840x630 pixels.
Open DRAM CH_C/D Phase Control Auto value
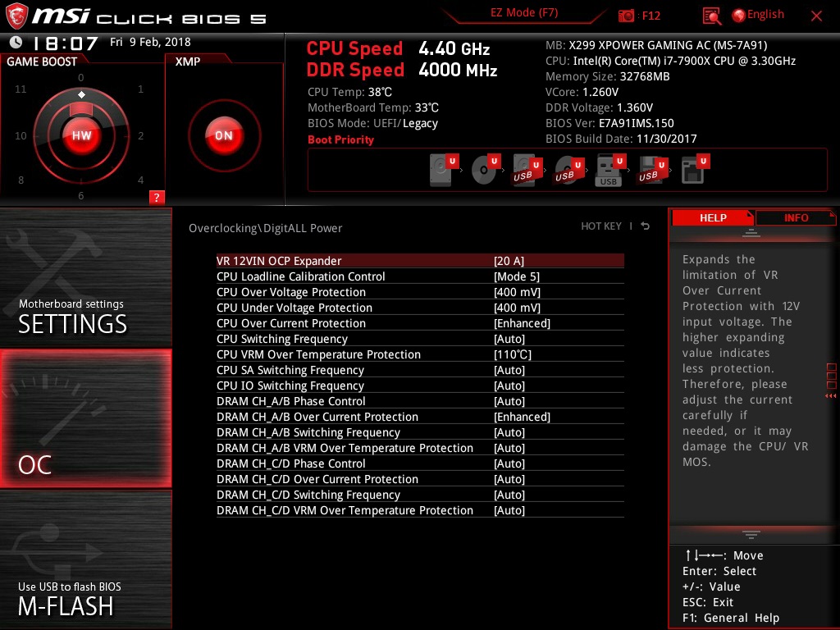point(509,463)
